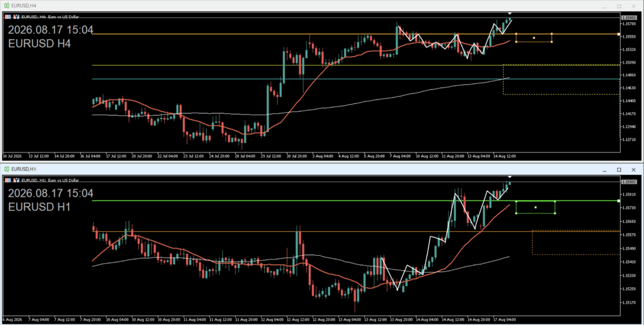Select the yellow dotted rectangle on the H4 chart
Image resolution: width=644 pixels, height=325 pixels.
(x=562, y=79)
